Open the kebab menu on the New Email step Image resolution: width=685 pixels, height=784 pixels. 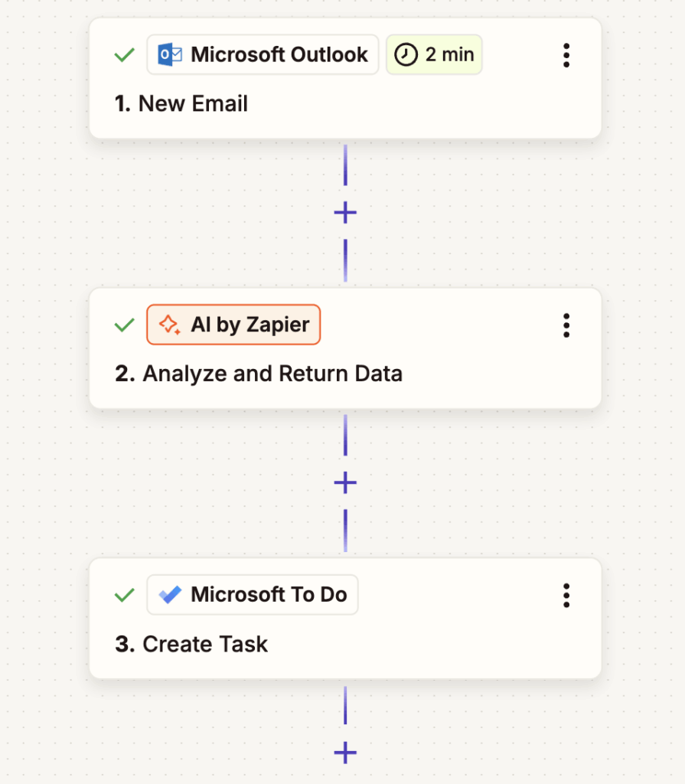[x=566, y=54]
